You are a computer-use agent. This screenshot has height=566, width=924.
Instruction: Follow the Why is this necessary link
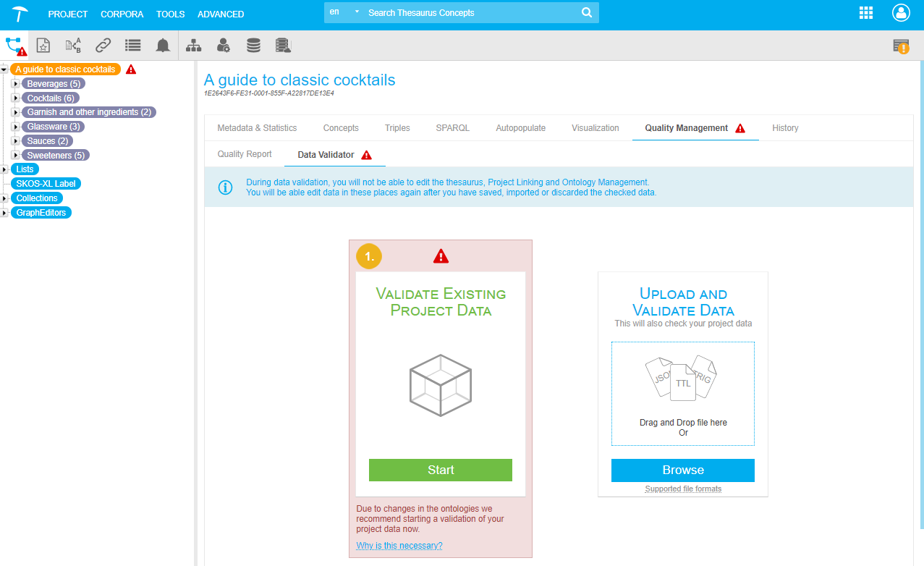point(399,546)
